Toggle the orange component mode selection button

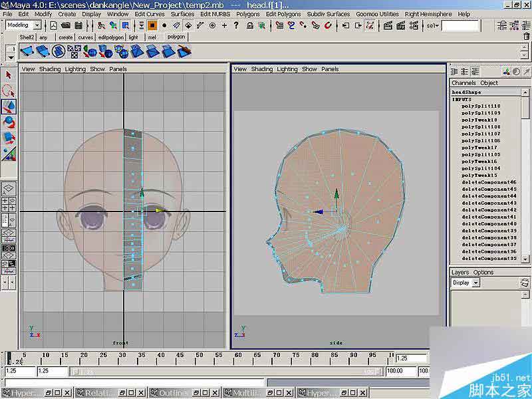tap(152, 25)
